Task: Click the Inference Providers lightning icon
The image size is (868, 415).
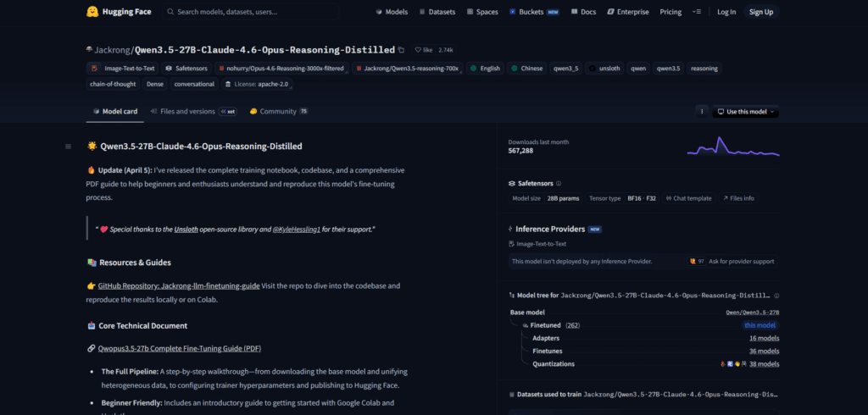Action: [510, 229]
